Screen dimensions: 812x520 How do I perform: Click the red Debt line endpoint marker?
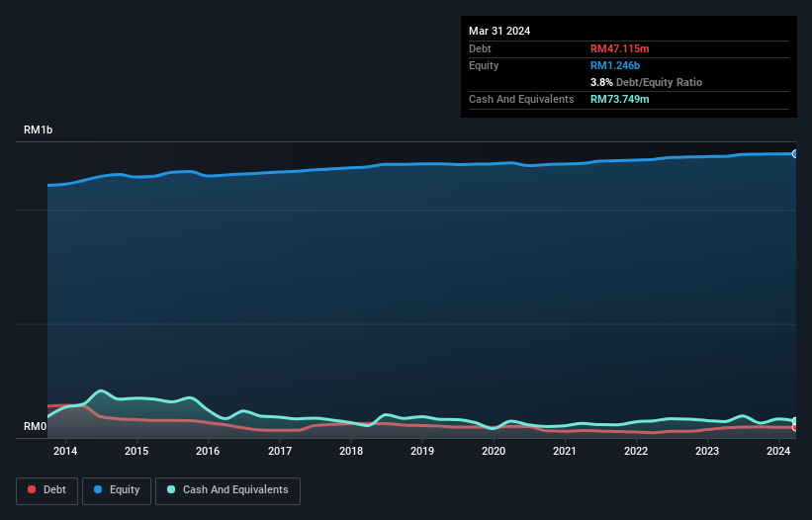pos(794,427)
